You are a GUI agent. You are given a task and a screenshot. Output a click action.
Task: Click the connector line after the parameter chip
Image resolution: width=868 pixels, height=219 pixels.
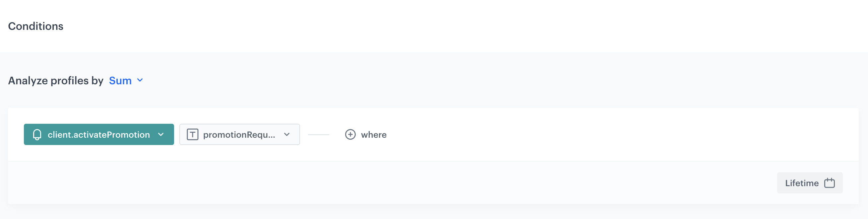(318, 134)
